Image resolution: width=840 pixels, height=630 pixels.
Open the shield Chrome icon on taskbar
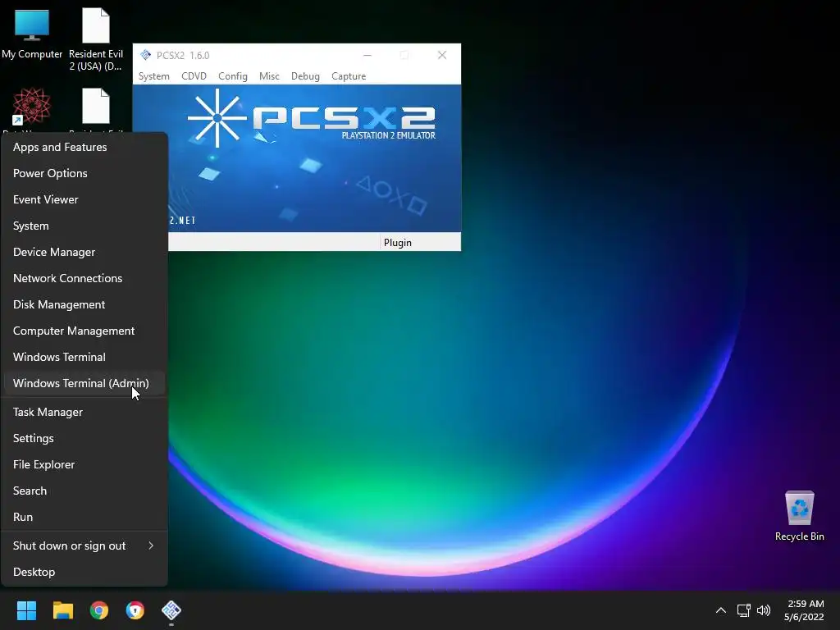click(x=135, y=610)
